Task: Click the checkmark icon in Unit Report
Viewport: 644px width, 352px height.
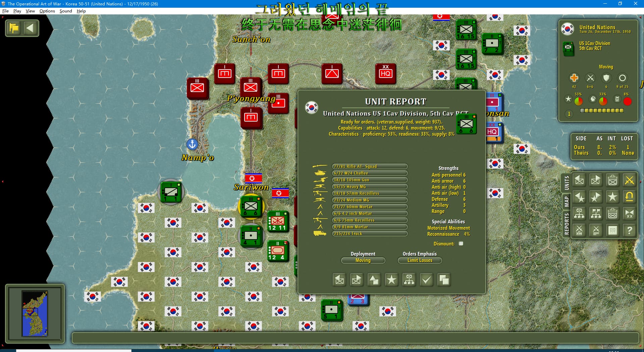Action: point(426,279)
